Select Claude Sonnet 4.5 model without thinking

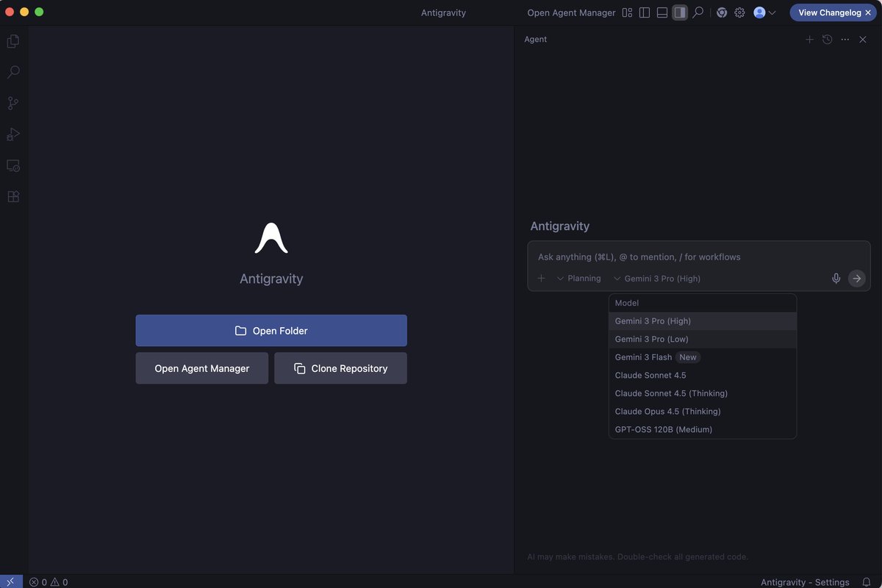click(703, 375)
